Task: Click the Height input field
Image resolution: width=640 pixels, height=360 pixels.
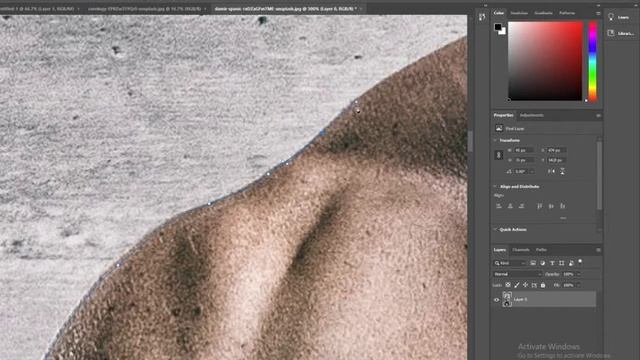Action: [524, 160]
